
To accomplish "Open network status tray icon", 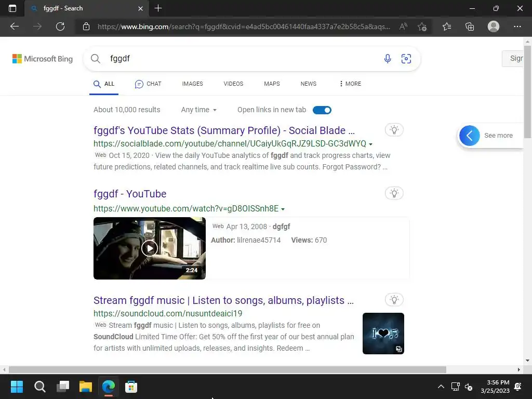I will tap(455, 387).
